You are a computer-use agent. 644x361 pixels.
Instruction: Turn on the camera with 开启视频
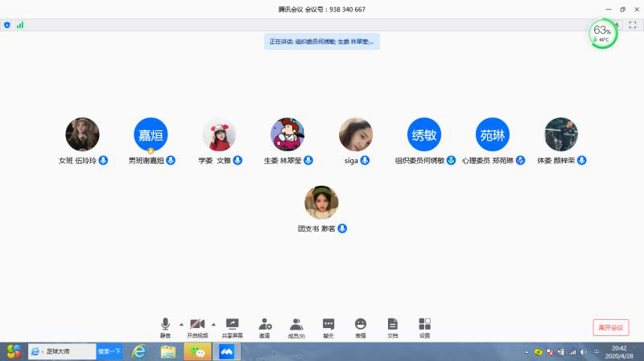[x=197, y=326]
